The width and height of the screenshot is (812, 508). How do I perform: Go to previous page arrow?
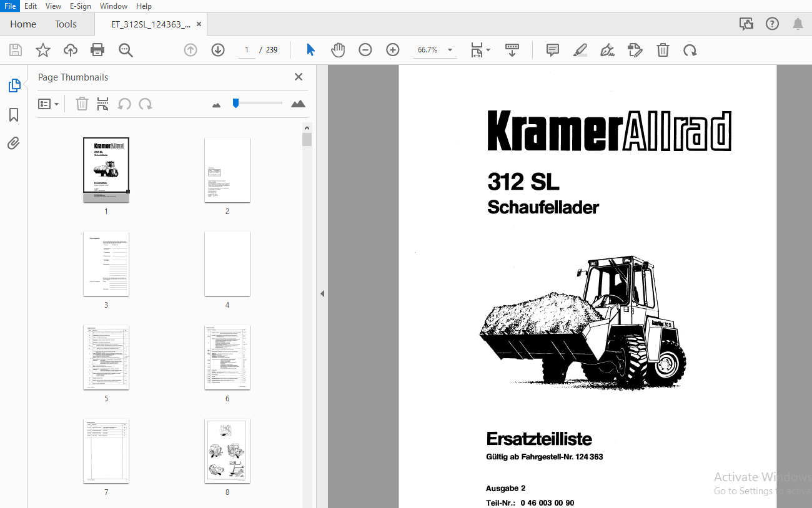coord(191,50)
